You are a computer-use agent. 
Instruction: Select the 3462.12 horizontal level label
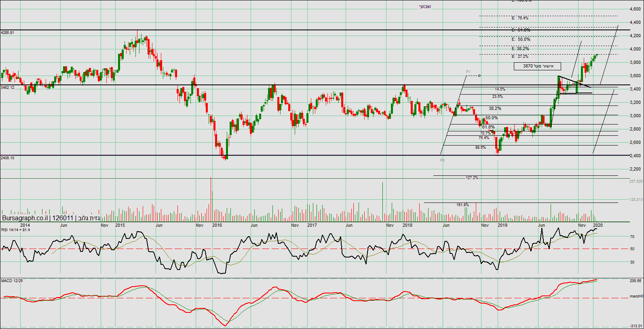[8, 87]
